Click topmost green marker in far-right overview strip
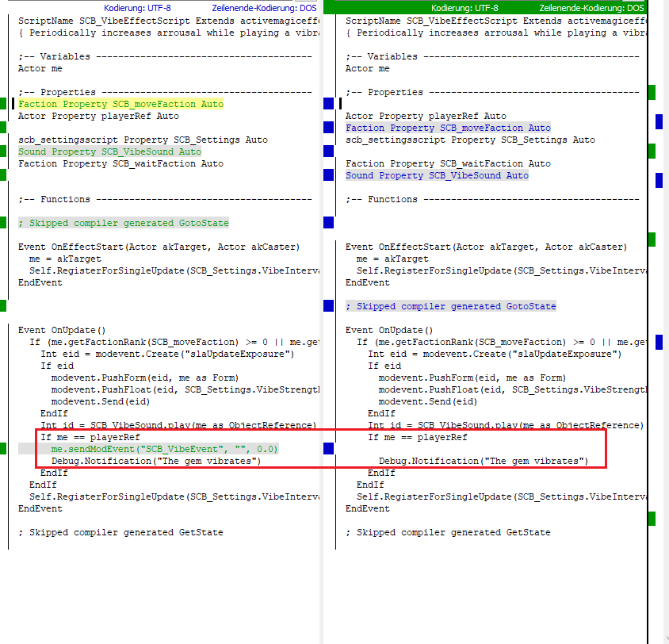Viewport: 669px width, 644px height. 652,93
